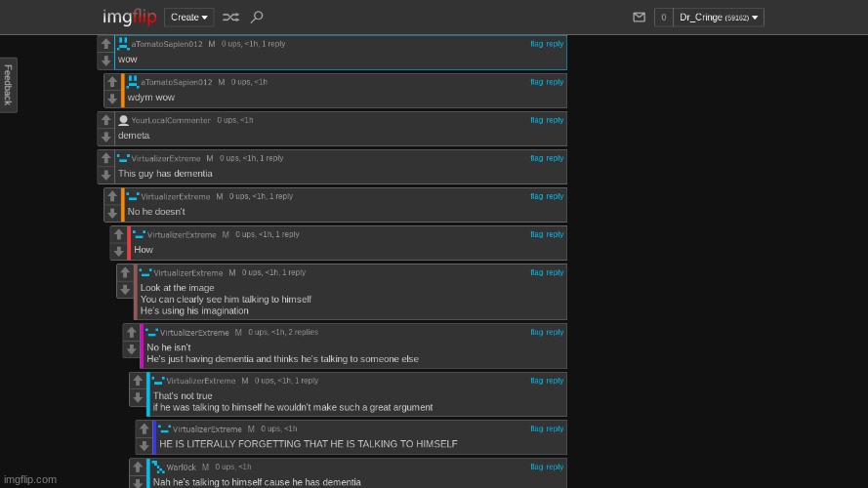Downvote the "How" comment
868x488 pixels.
click(x=118, y=251)
